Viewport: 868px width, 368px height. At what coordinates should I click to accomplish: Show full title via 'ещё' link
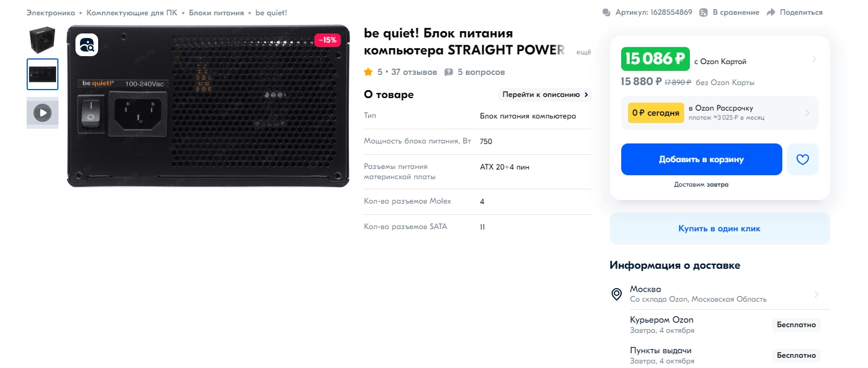click(x=583, y=52)
